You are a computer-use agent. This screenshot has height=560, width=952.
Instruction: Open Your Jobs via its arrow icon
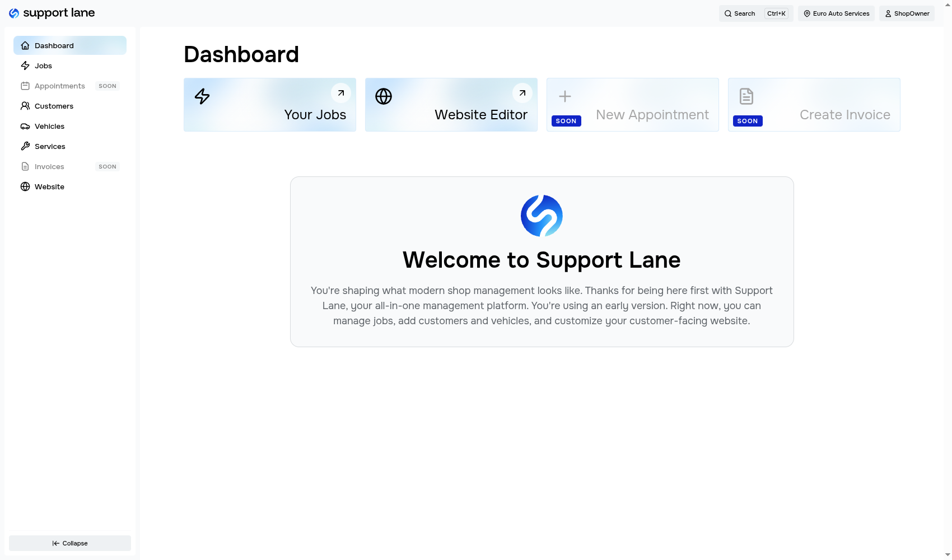click(340, 93)
